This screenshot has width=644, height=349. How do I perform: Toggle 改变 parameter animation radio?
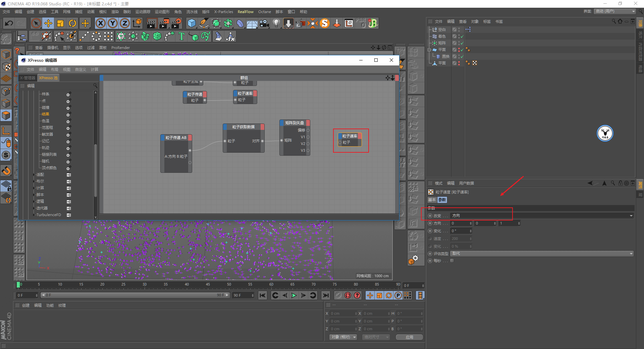430,216
